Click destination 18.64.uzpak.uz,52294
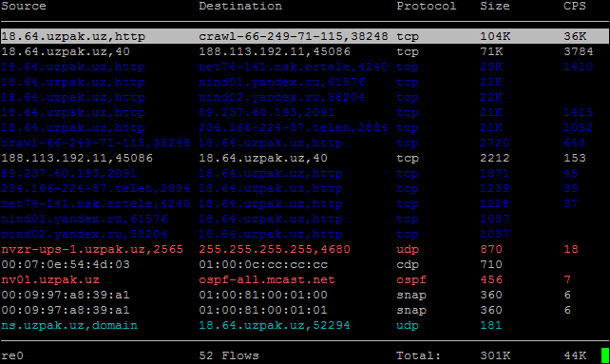This screenshot has width=610, height=364. (275, 325)
